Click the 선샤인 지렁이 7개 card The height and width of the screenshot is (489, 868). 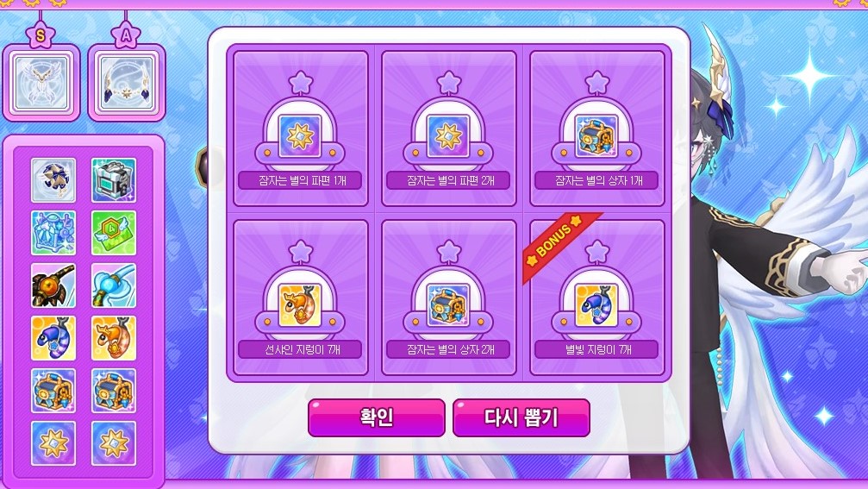301,298
